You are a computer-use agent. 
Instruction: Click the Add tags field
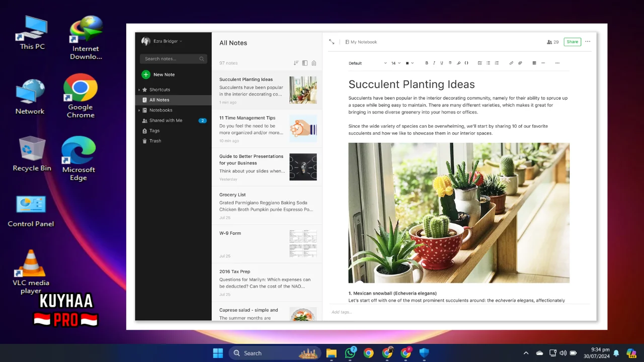(x=342, y=312)
